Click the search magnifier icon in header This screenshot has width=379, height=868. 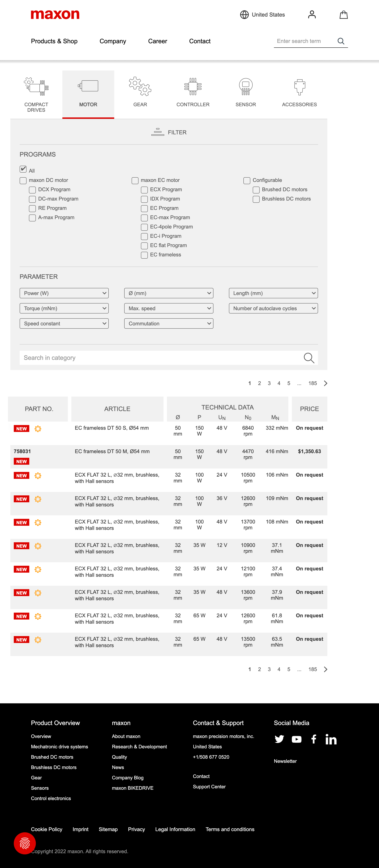[341, 41]
